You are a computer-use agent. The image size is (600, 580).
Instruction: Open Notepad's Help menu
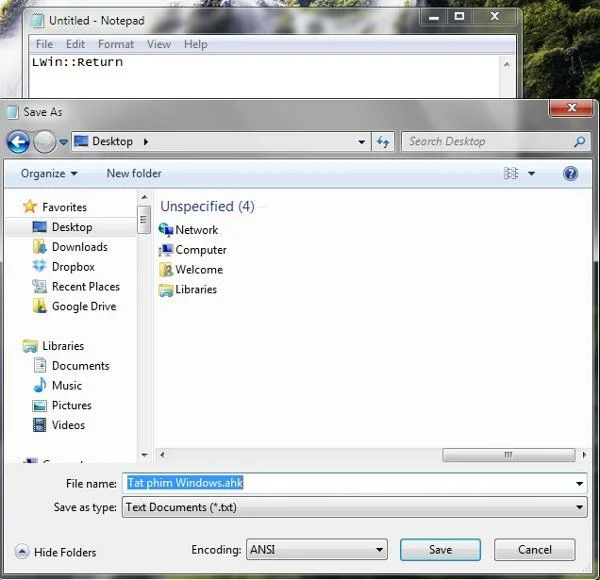click(x=196, y=44)
